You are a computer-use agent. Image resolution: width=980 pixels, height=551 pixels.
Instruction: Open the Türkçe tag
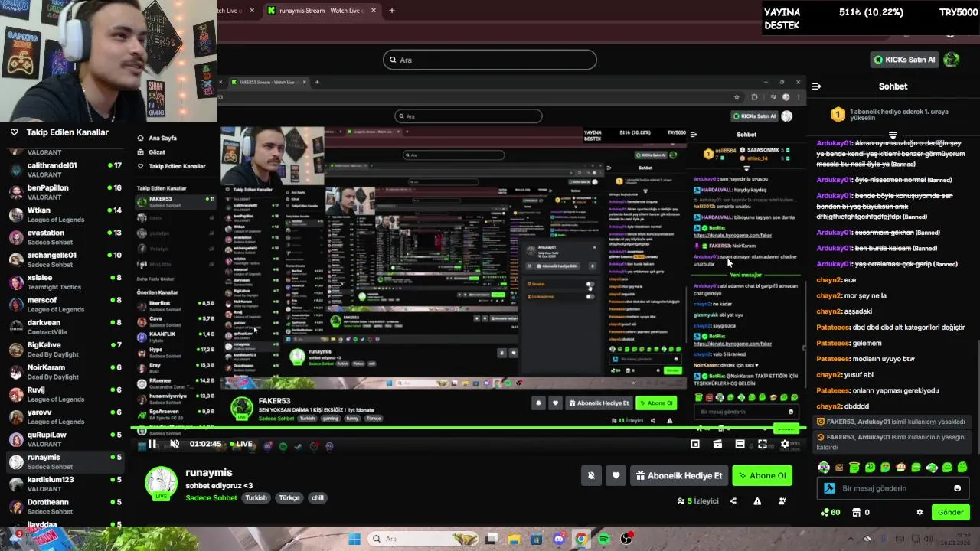289,498
